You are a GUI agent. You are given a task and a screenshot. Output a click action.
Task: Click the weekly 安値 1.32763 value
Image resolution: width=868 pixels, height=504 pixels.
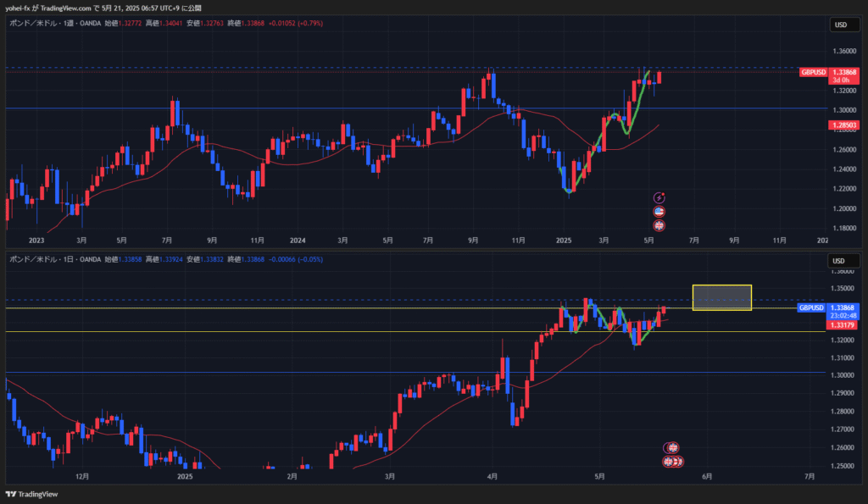pyautogui.click(x=212, y=23)
